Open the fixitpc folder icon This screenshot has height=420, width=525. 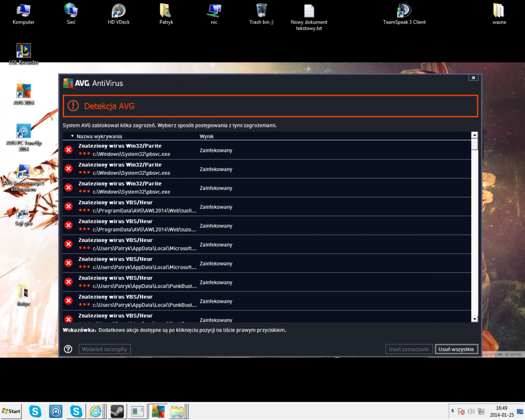[x=23, y=295]
